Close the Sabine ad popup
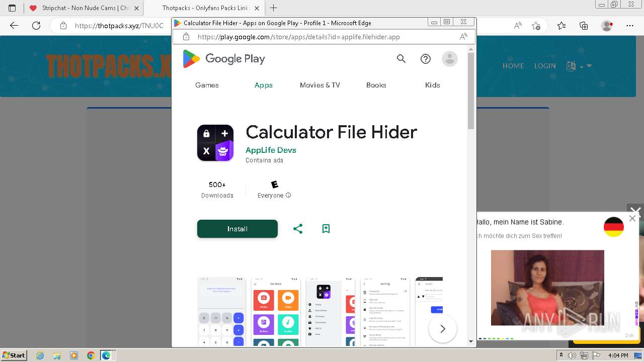This screenshot has width=644, height=362. pyautogui.click(x=632, y=218)
